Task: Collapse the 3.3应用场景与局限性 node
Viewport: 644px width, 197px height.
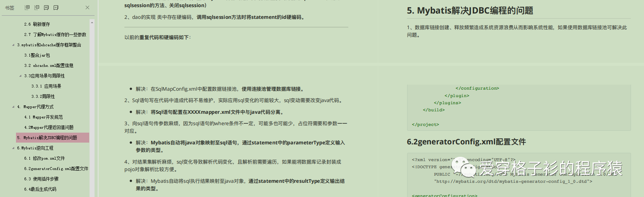Action: click(x=21, y=76)
